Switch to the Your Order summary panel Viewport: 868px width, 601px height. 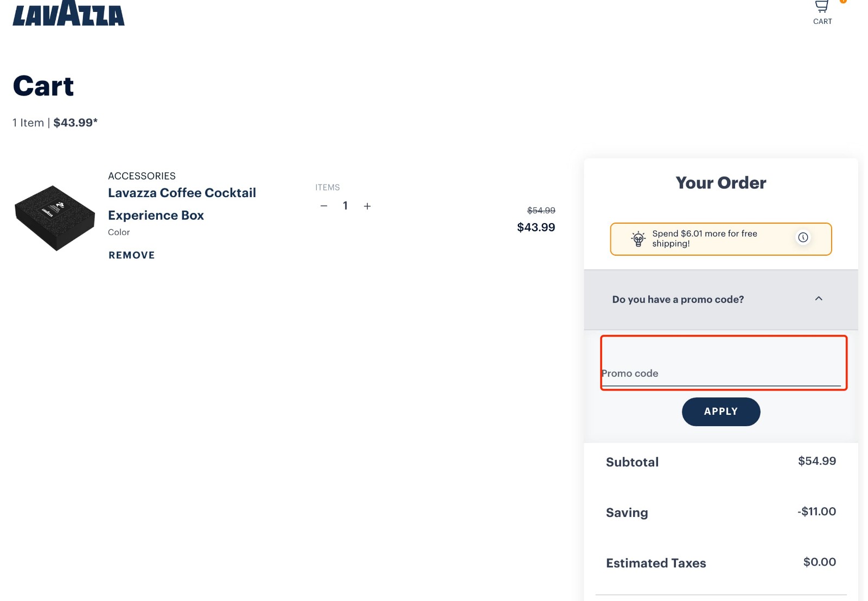(720, 183)
